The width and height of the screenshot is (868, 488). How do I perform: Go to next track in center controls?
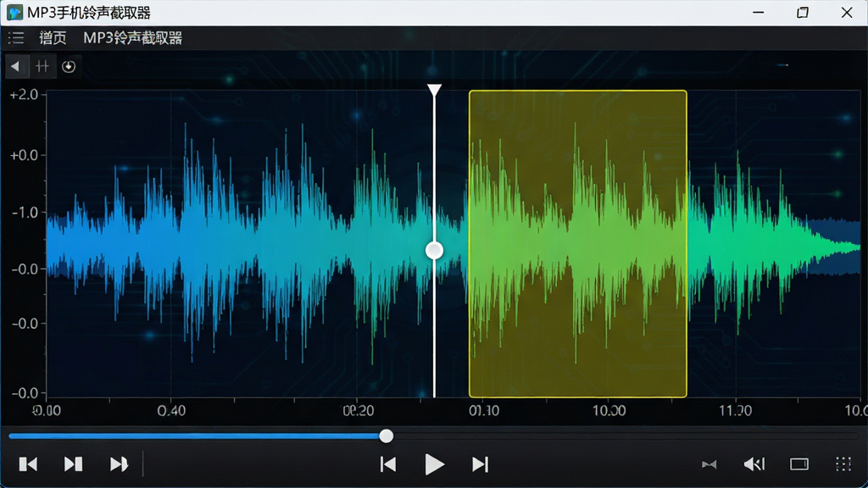(x=480, y=464)
